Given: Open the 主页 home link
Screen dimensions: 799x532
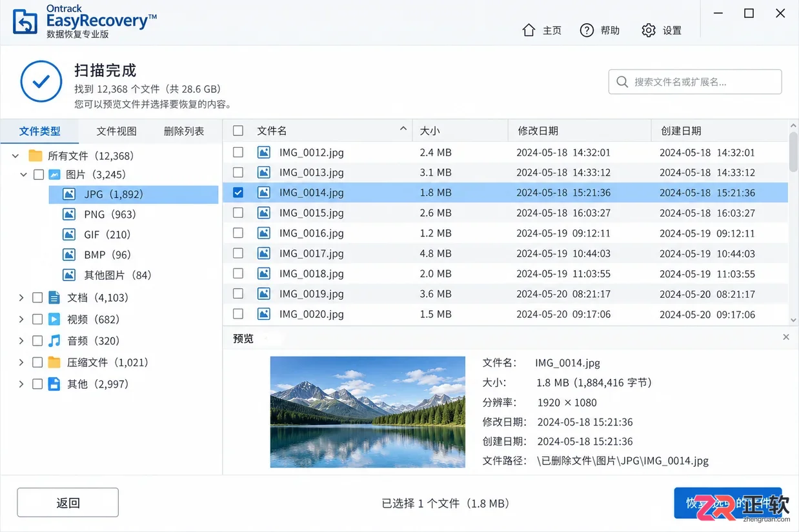Looking at the screenshot, I should [x=541, y=30].
